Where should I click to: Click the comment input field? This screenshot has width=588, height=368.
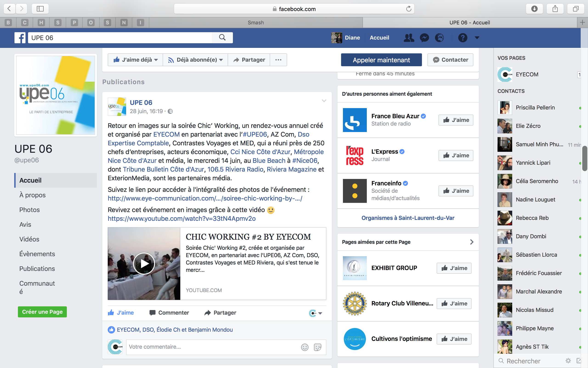click(226, 347)
